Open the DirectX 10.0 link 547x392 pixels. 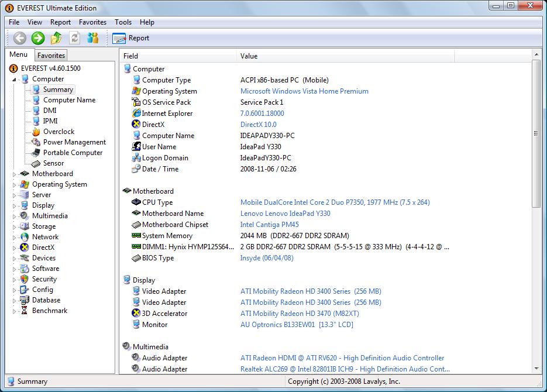tap(258, 125)
